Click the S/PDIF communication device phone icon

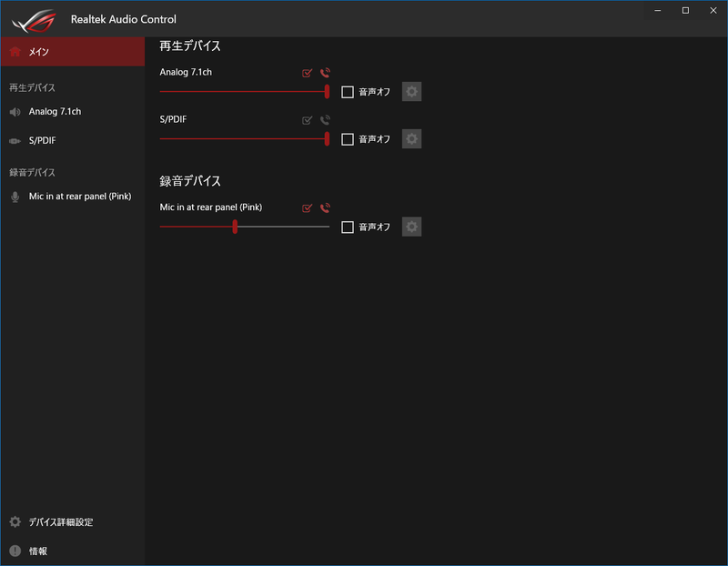(x=325, y=120)
